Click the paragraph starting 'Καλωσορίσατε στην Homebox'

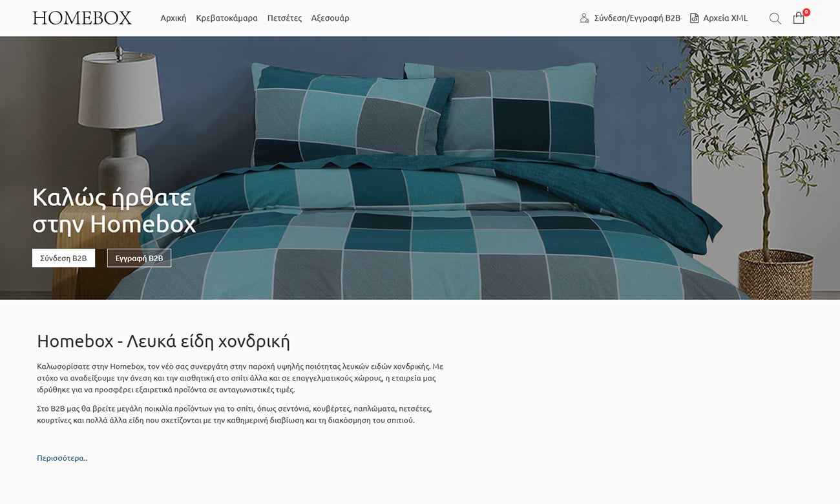tap(240, 378)
